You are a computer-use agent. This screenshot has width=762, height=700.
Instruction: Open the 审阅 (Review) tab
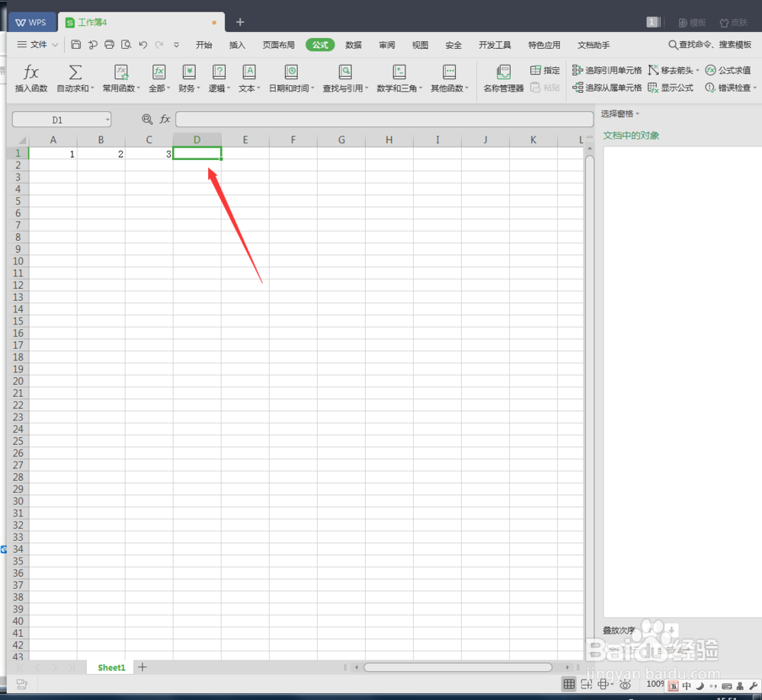pyautogui.click(x=387, y=45)
